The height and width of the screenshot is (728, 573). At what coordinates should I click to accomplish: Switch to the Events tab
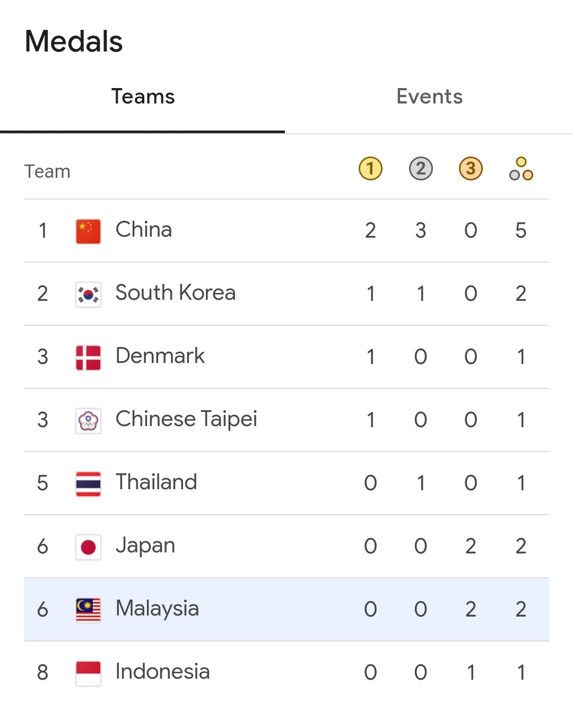coord(429,97)
